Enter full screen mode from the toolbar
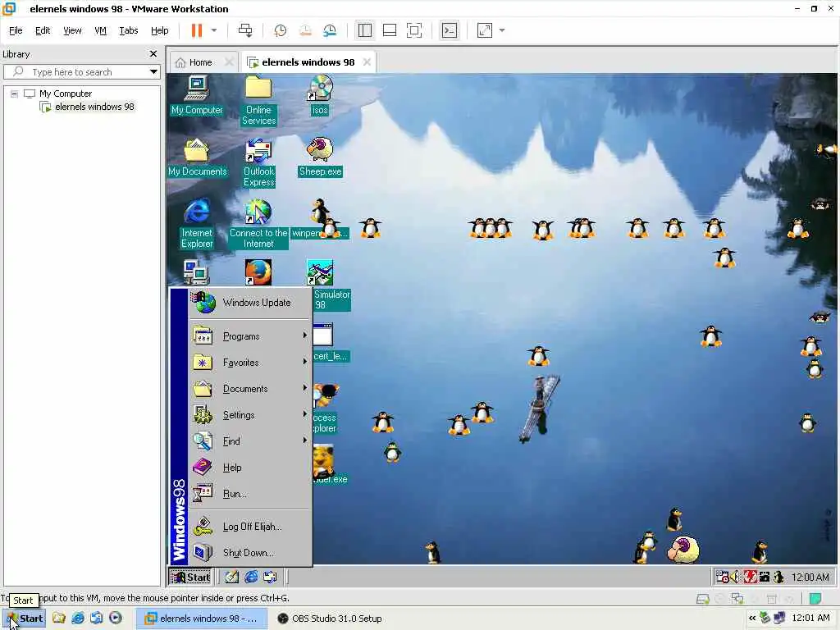 tap(414, 30)
